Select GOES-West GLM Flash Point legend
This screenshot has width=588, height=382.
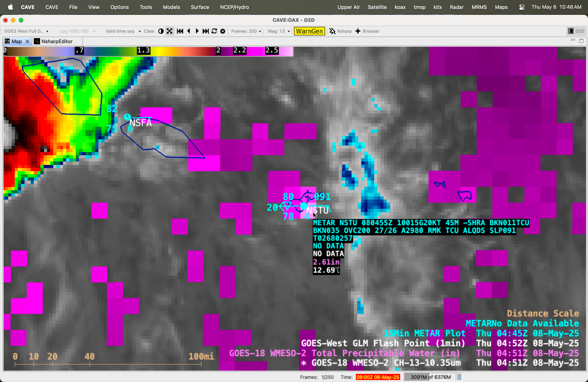[440, 343]
